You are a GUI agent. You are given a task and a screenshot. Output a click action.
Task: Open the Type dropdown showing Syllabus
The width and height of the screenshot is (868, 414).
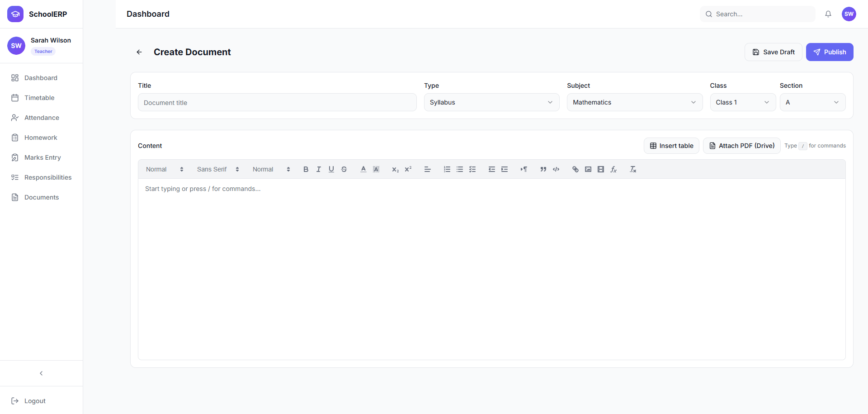[491, 102]
